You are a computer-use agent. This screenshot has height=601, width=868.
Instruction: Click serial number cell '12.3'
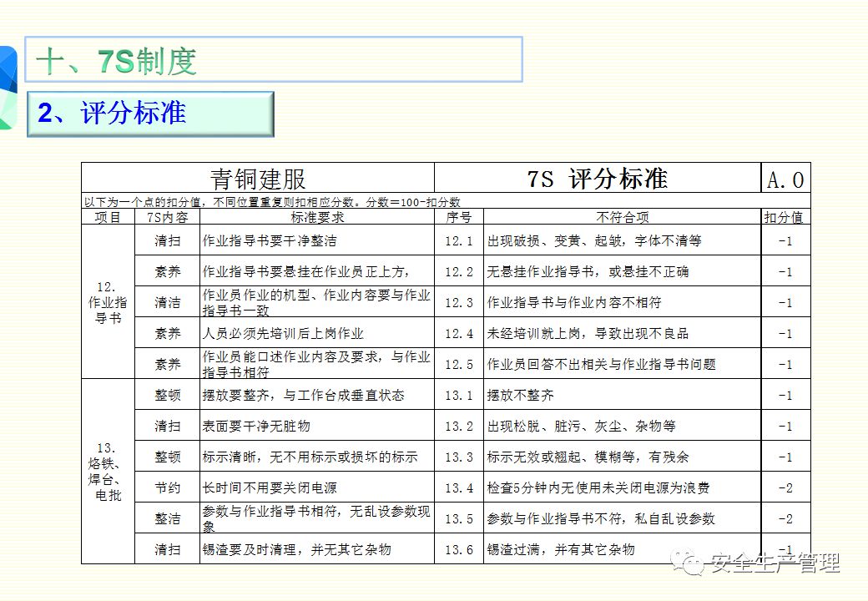tap(459, 303)
